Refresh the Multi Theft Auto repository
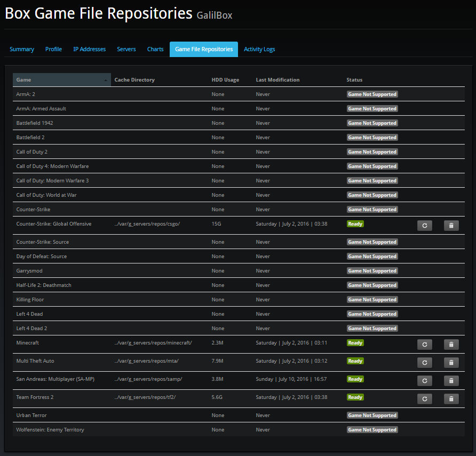 coord(425,363)
